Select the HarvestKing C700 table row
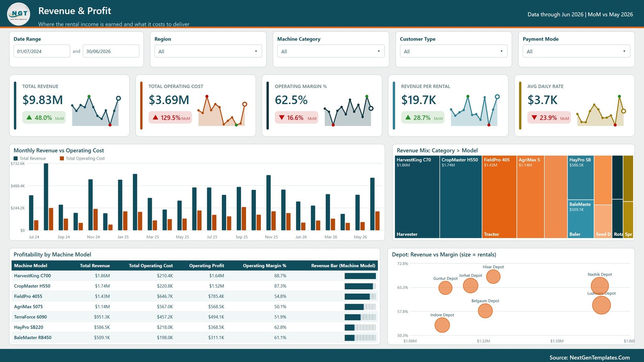Image resolution: width=644 pixels, height=362 pixels. tap(195, 276)
